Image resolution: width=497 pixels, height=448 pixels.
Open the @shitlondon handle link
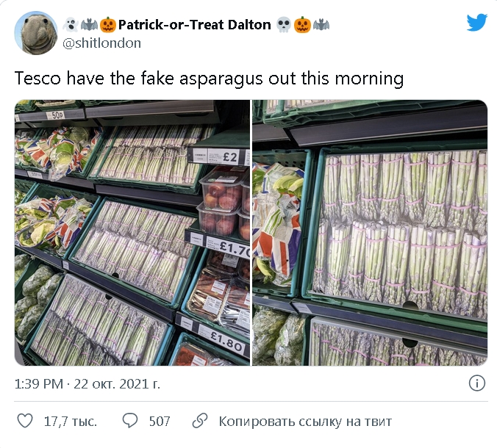(101, 43)
